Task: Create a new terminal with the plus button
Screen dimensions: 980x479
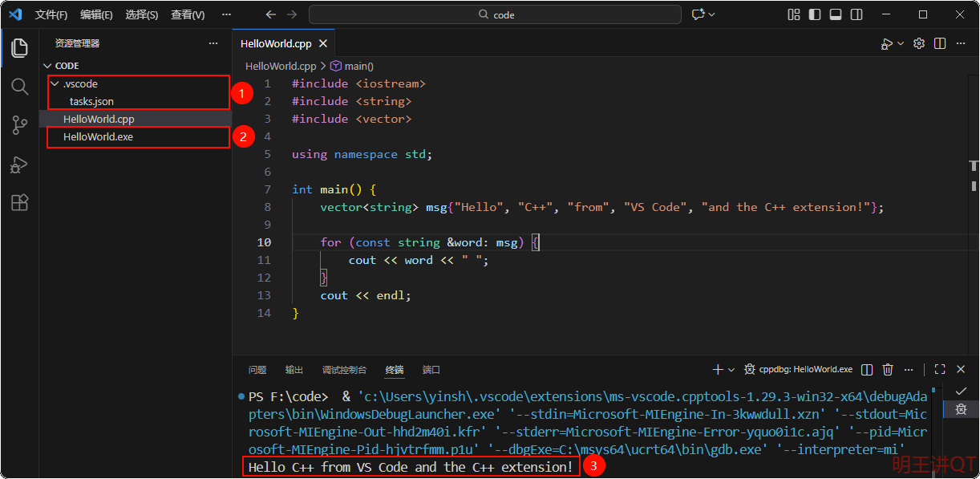Action: [x=716, y=369]
